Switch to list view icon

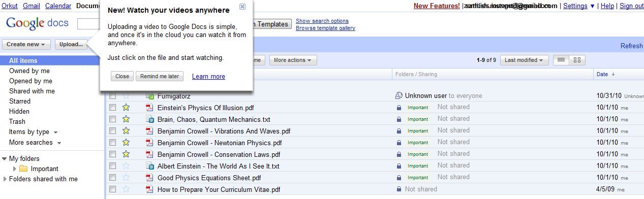point(561,60)
